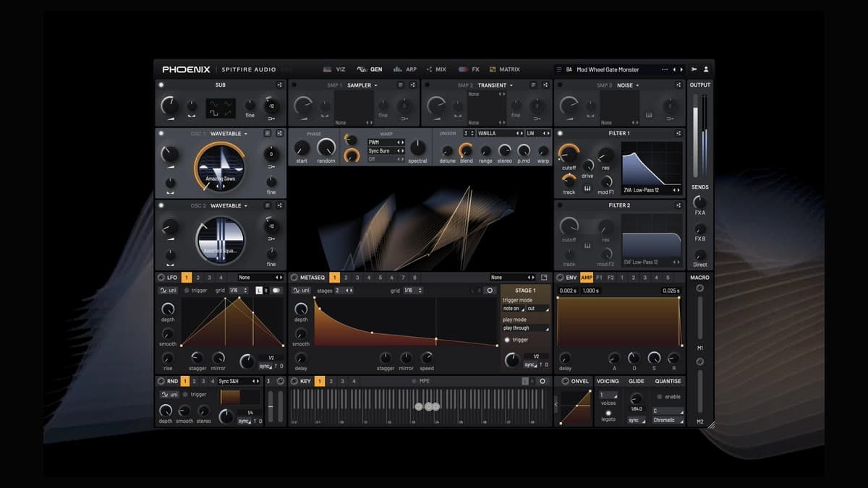Toggle the OSC 2 power button

point(161,206)
